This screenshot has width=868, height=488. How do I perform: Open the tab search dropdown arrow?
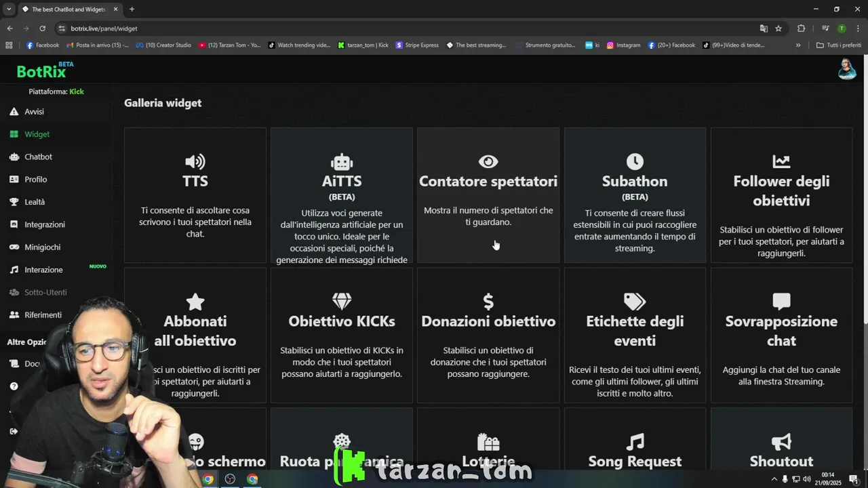[x=9, y=9]
